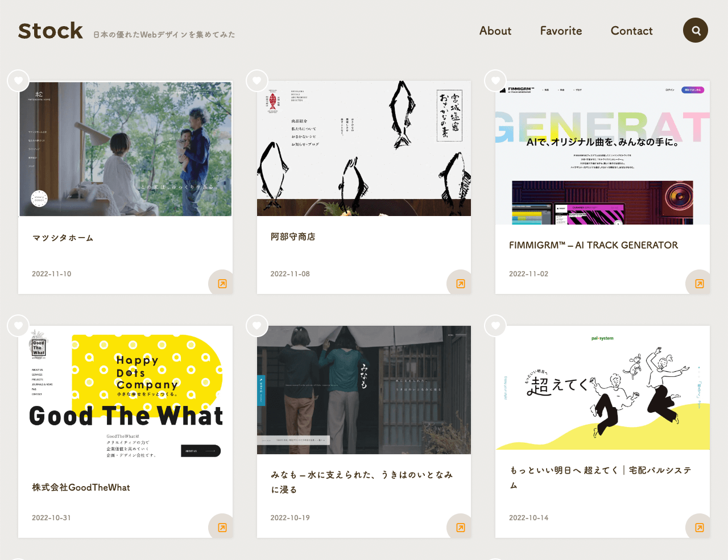Open external link for 阿部守商店 card
Screen dimensions: 728x560
460,283
